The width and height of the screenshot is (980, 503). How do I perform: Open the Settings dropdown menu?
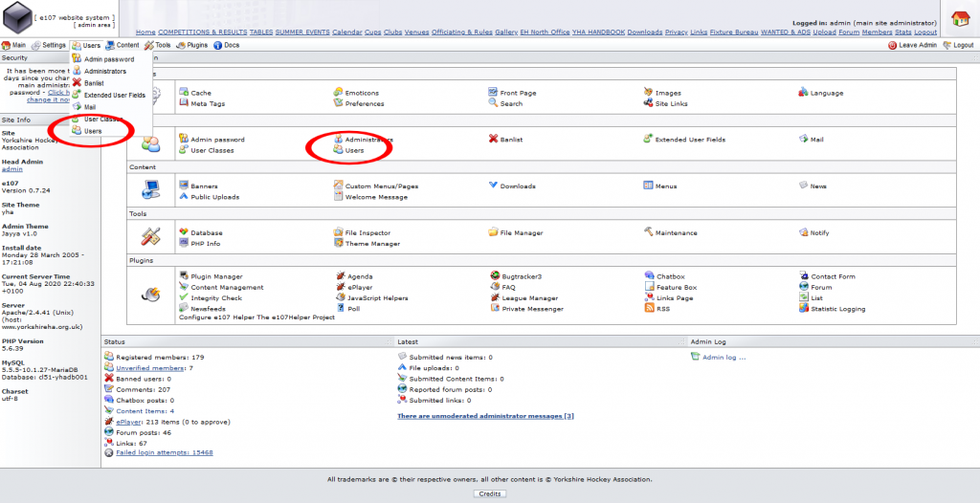[49, 45]
